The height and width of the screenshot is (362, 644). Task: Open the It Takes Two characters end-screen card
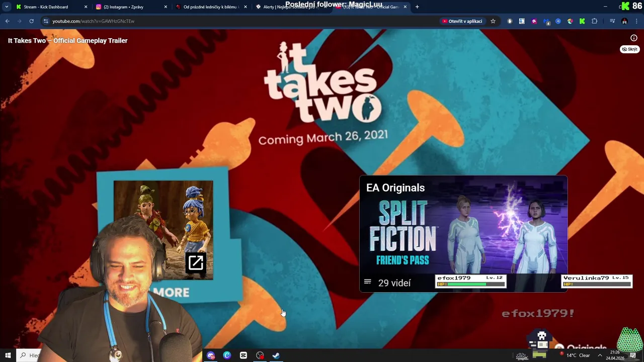(163, 230)
